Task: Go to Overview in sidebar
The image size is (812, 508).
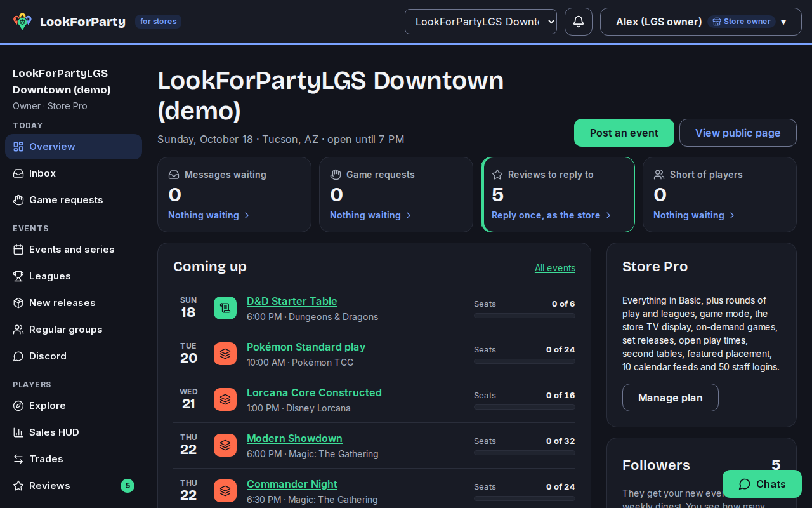Action: pos(74,147)
